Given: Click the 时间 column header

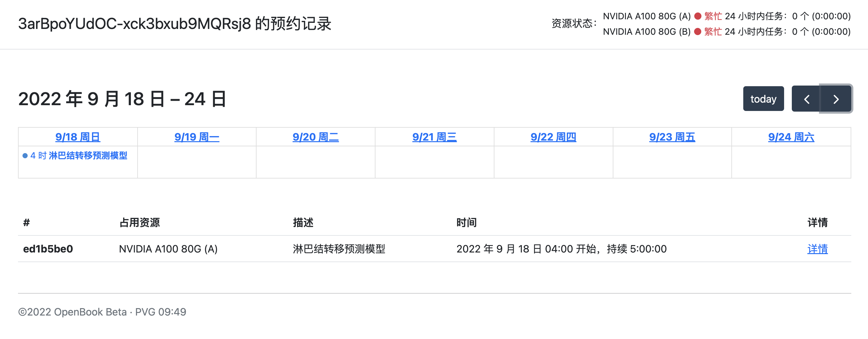Looking at the screenshot, I should pyautogui.click(x=466, y=222).
